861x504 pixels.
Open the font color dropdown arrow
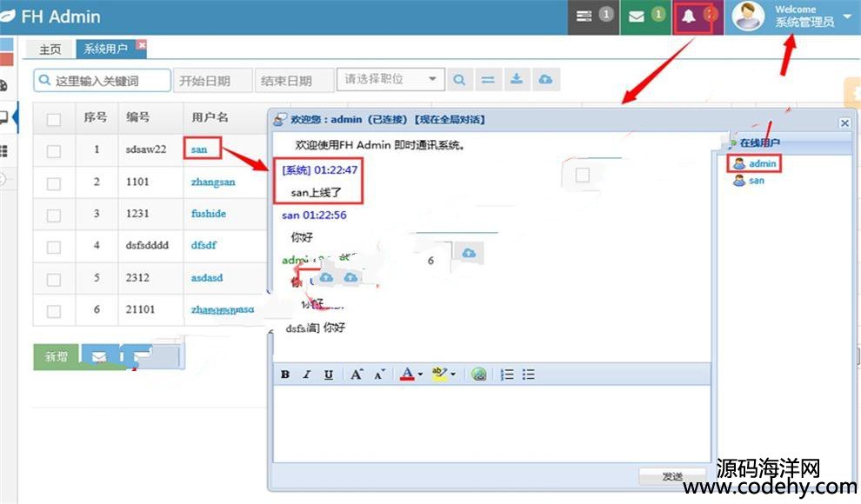pyautogui.click(x=420, y=375)
